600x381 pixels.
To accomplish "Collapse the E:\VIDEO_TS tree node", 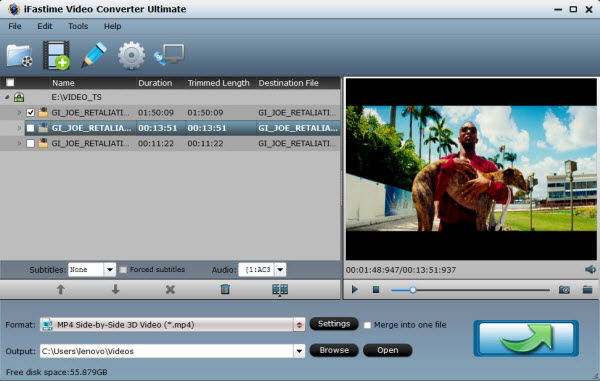I will (7, 97).
